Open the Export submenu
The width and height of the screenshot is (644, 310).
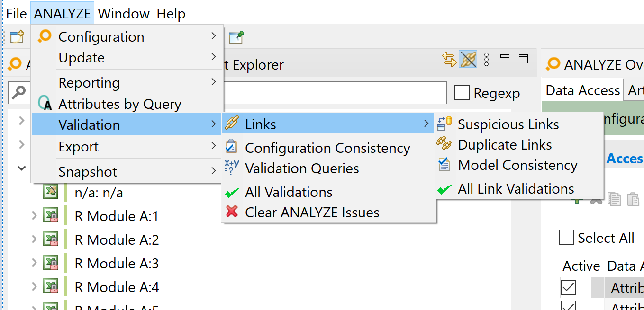[127, 146]
